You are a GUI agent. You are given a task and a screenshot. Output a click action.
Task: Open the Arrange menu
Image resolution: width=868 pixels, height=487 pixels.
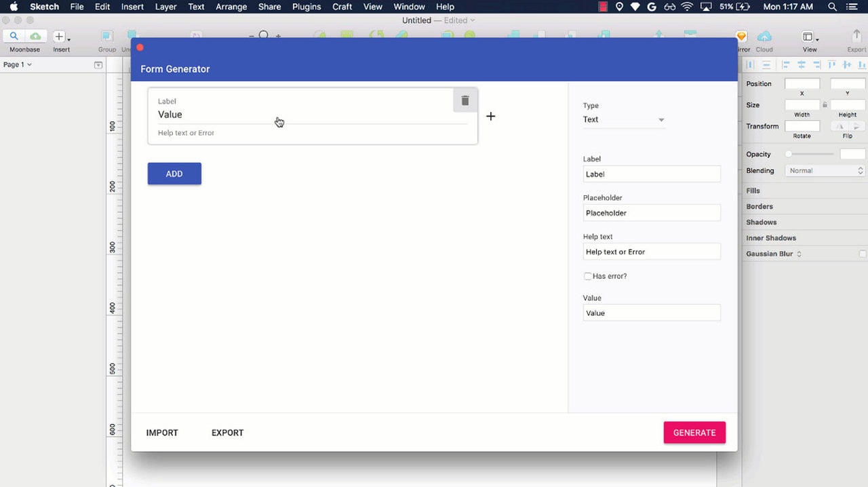[231, 7]
